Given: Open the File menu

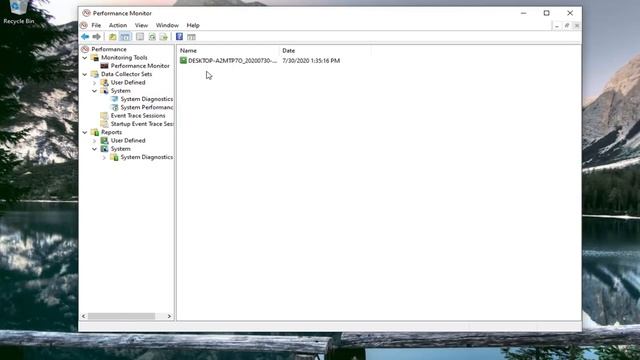Looking at the screenshot, I should coord(96,25).
